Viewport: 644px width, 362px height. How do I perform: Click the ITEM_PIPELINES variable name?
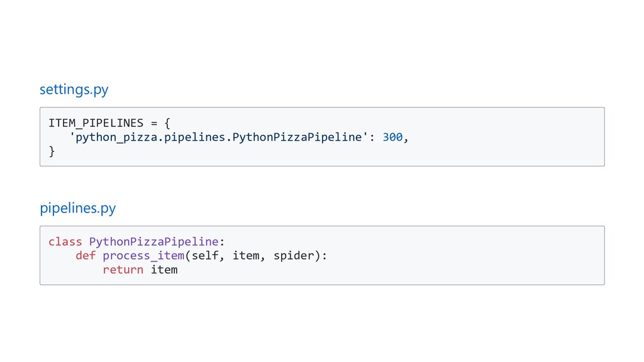pyautogui.click(x=96, y=123)
